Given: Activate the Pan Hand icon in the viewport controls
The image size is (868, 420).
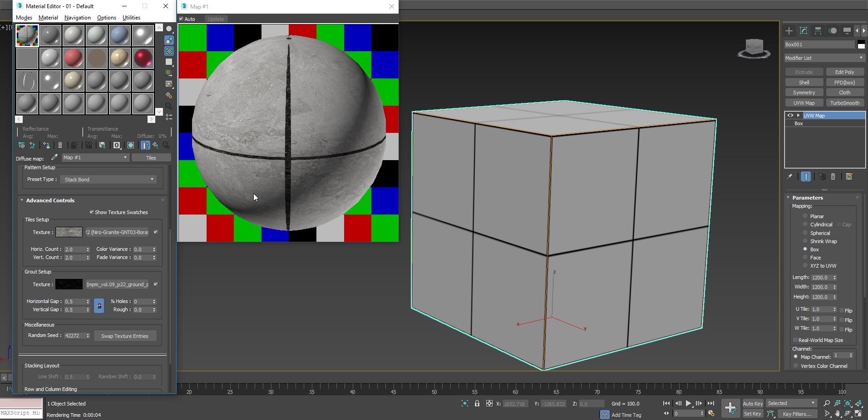Looking at the screenshot, I should 837,413.
